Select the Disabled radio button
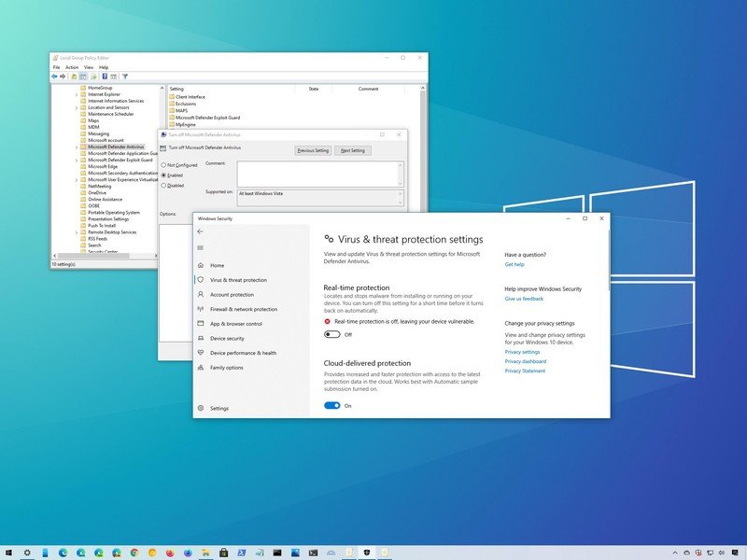The width and height of the screenshot is (747, 560). click(x=163, y=185)
